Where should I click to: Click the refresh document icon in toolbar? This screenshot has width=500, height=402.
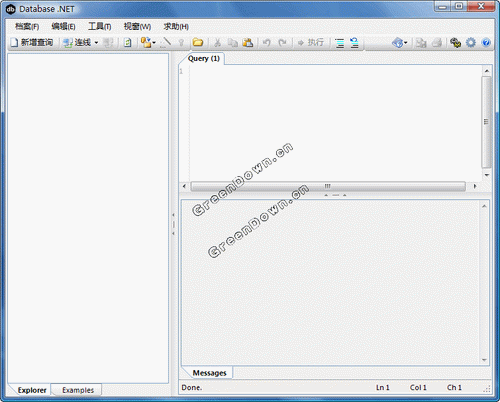click(x=127, y=42)
